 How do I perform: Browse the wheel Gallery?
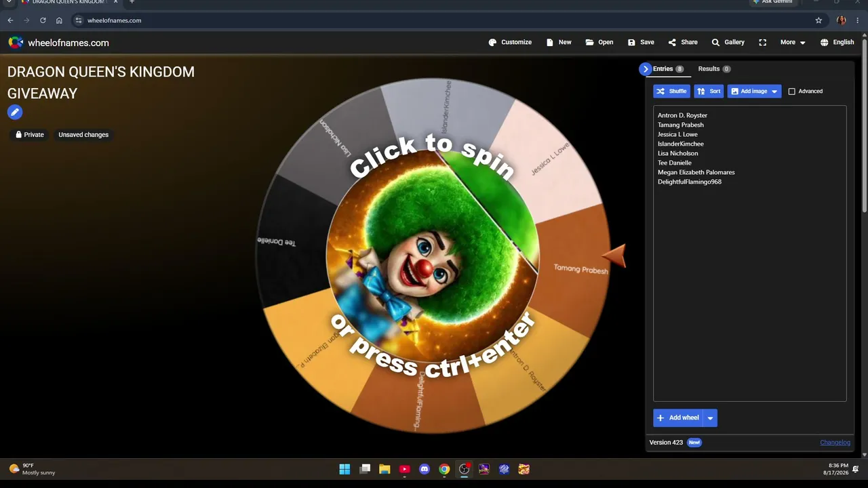[728, 42]
